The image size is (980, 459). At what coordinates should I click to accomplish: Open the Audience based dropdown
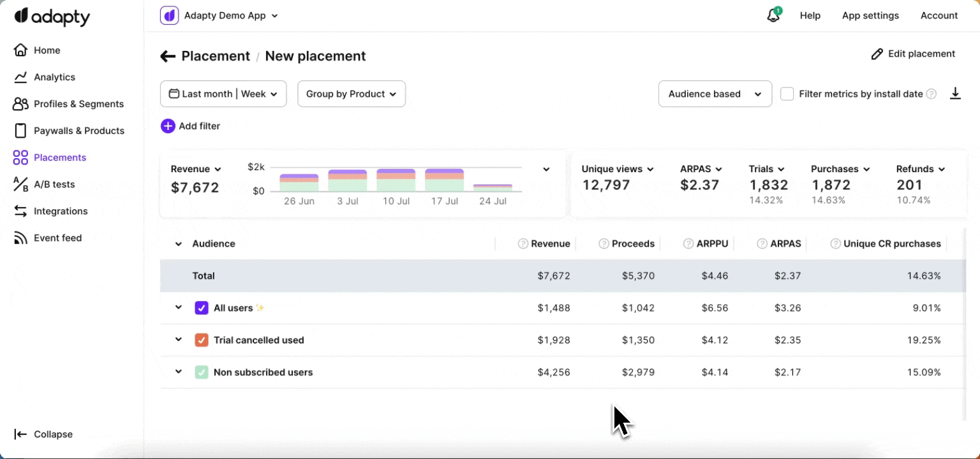point(715,94)
